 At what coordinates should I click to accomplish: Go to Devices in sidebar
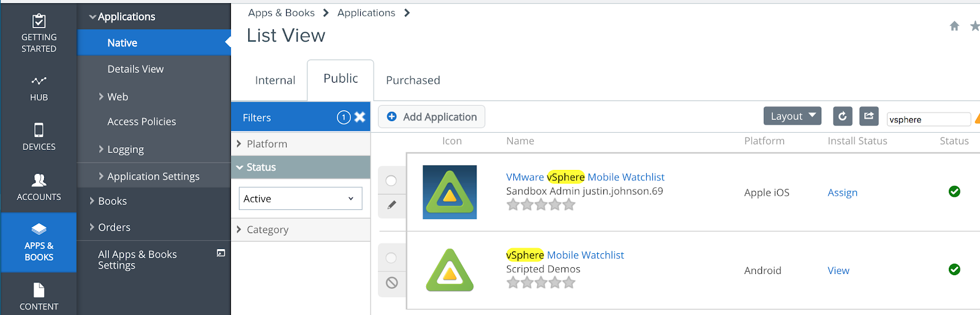tap(39, 137)
